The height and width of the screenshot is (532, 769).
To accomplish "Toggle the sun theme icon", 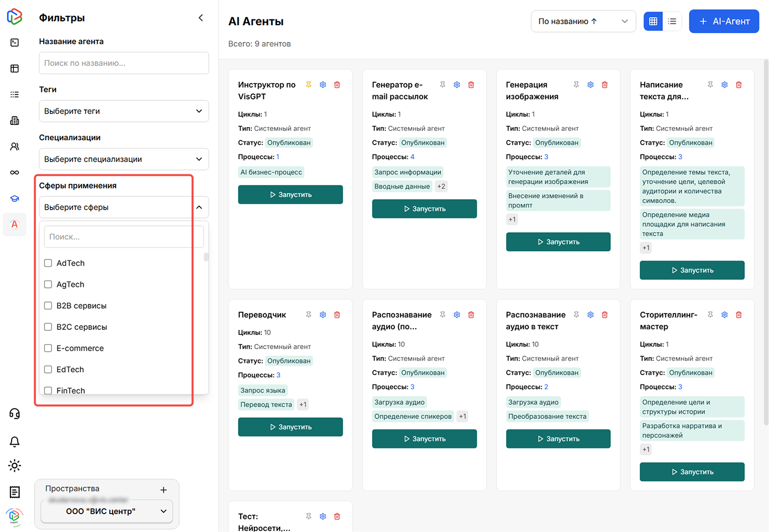I will point(15,466).
